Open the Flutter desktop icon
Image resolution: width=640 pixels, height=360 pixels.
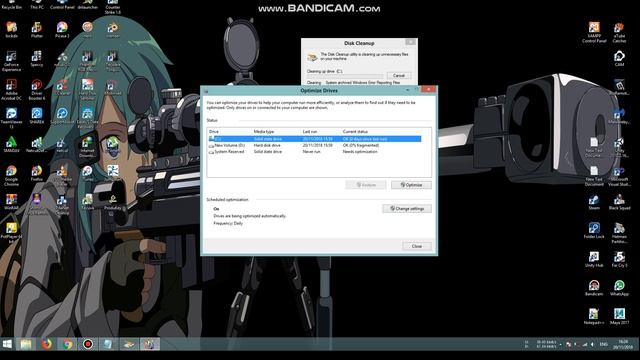point(37,30)
